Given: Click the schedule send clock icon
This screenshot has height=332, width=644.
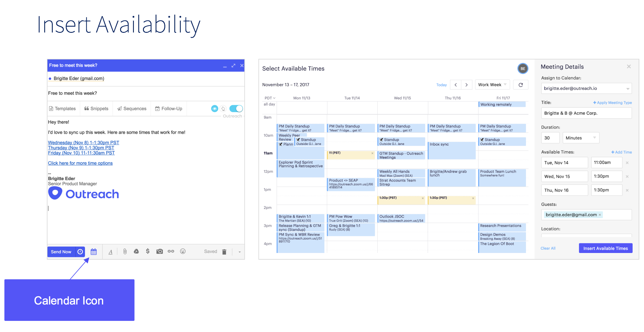Looking at the screenshot, I should (x=80, y=251).
